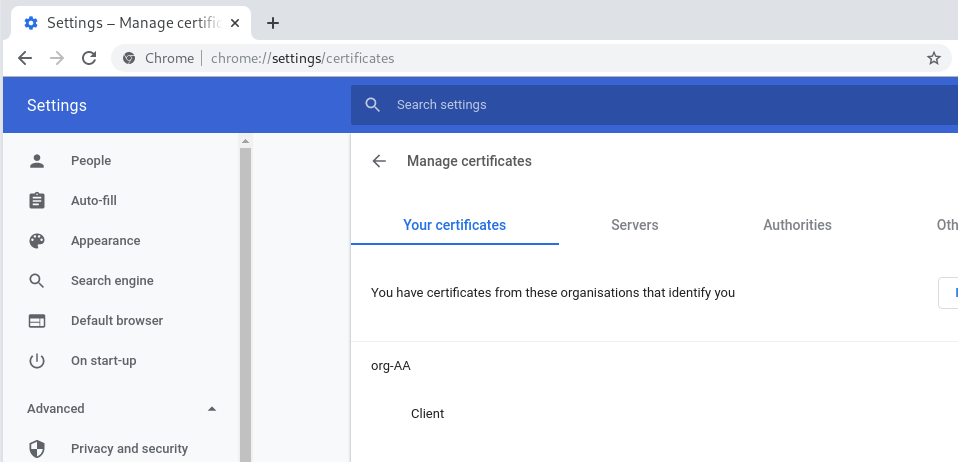Click the Settings header title
958x462 pixels.
pyautogui.click(x=57, y=105)
